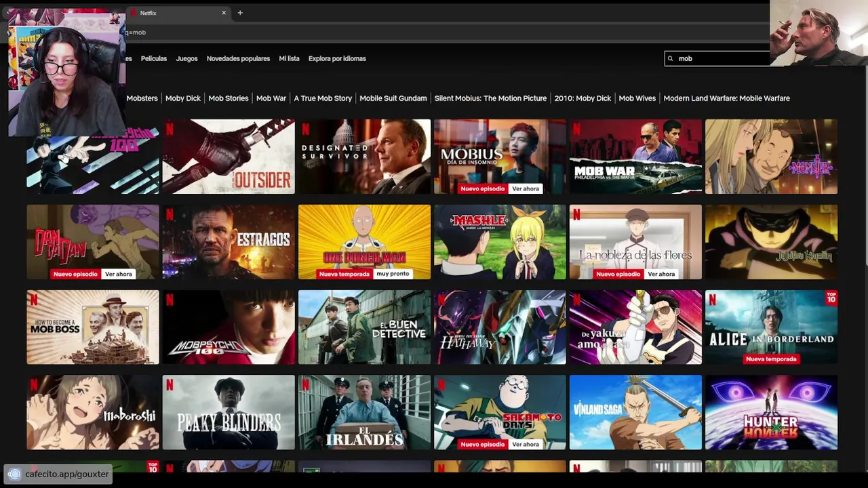Viewport: 868px width, 488px height.
Task: Select the 2010: Moby Dick suggestion
Action: tap(583, 98)
